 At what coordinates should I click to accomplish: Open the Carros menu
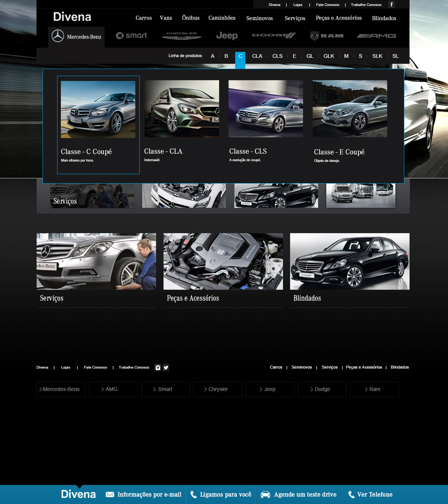(x=144, y=18)
